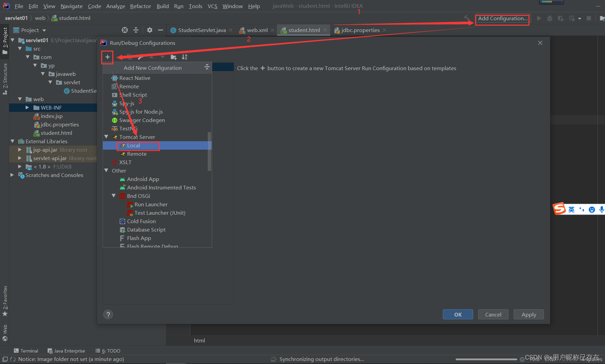The image size is (605, 364).
Task: Open the File menu
Action: [19, 6]
